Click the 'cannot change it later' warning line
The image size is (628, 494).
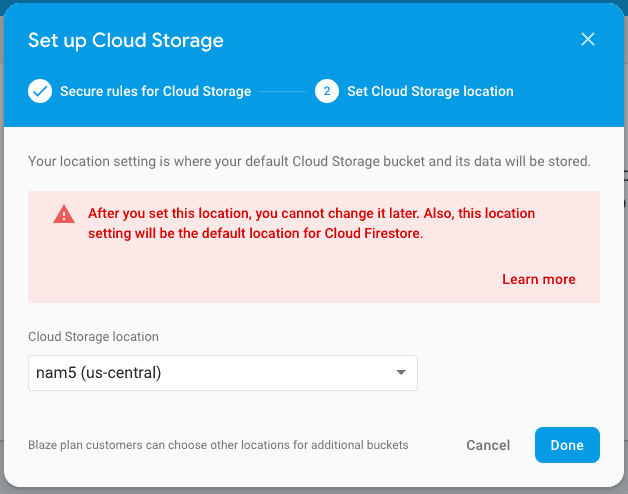[x=311, y=213]
